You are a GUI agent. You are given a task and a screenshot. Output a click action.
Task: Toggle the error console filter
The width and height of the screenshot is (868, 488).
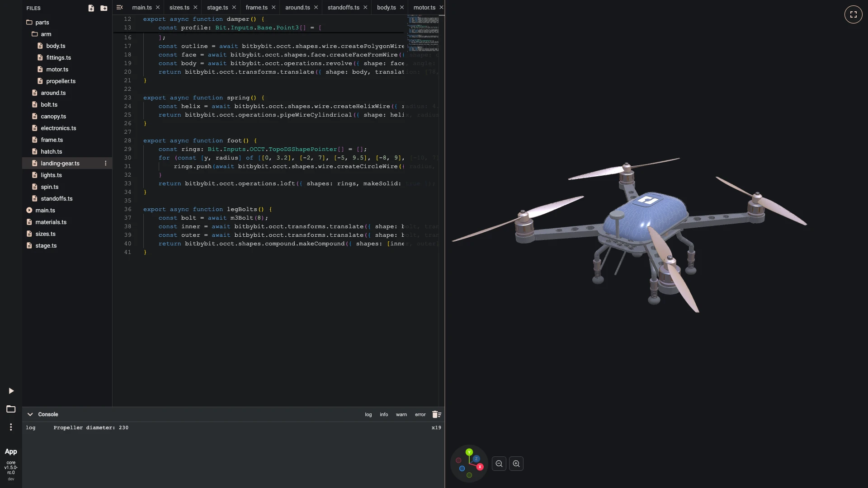420,414
